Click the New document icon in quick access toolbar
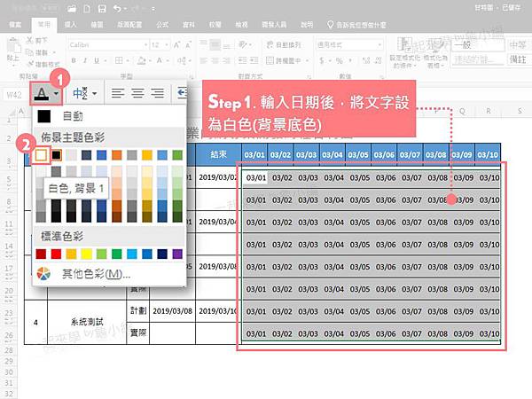Screen dimensions: 532x399 click(x=87, y=9)
